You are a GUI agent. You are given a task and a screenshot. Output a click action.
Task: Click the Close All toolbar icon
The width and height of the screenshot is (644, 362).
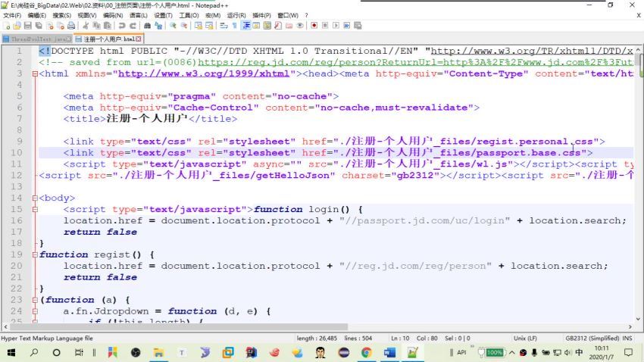(x=61, y=26)
